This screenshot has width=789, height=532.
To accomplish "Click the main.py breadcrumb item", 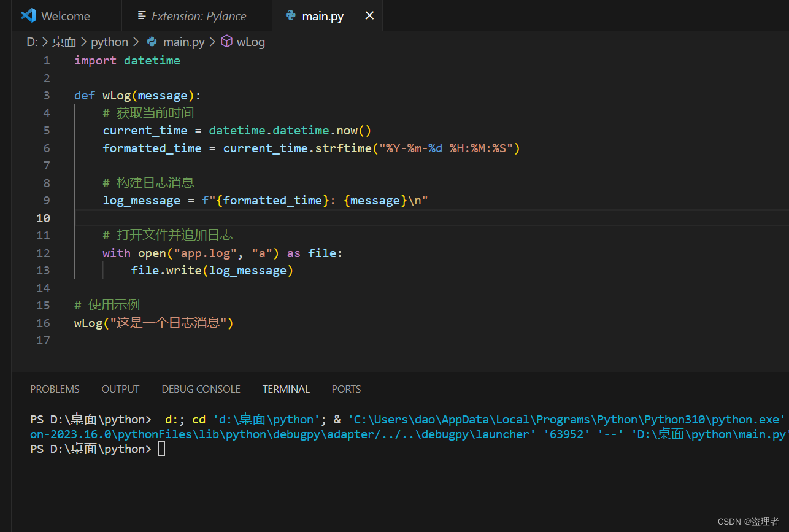I will [x=183, y=42].
